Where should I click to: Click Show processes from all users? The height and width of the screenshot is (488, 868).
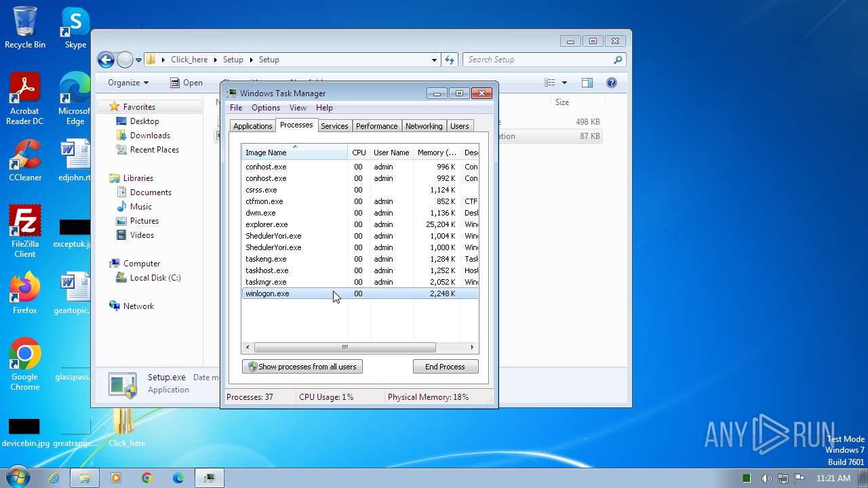point(302,367)
